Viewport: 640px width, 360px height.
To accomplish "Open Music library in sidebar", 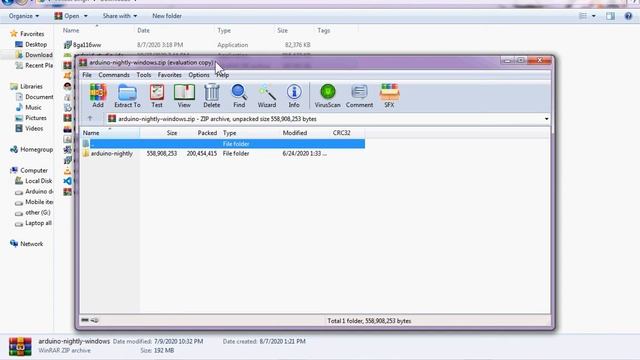I will [x=28, y=107].
